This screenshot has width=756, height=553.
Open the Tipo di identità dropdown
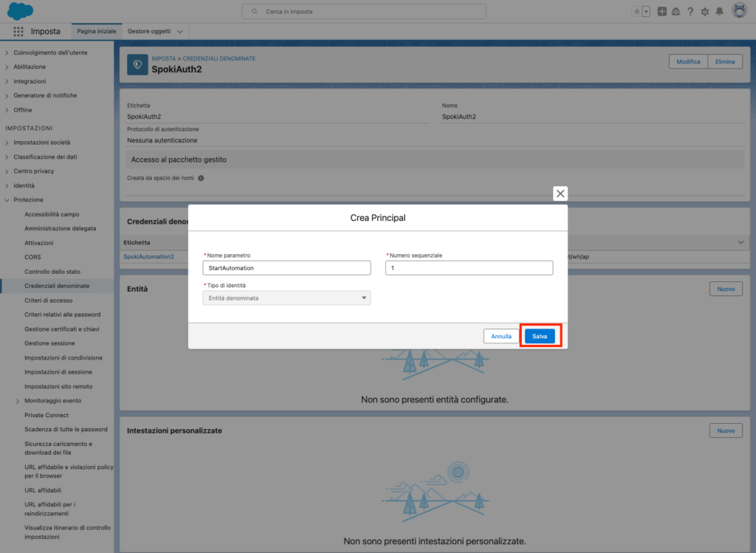coord(286,298)
